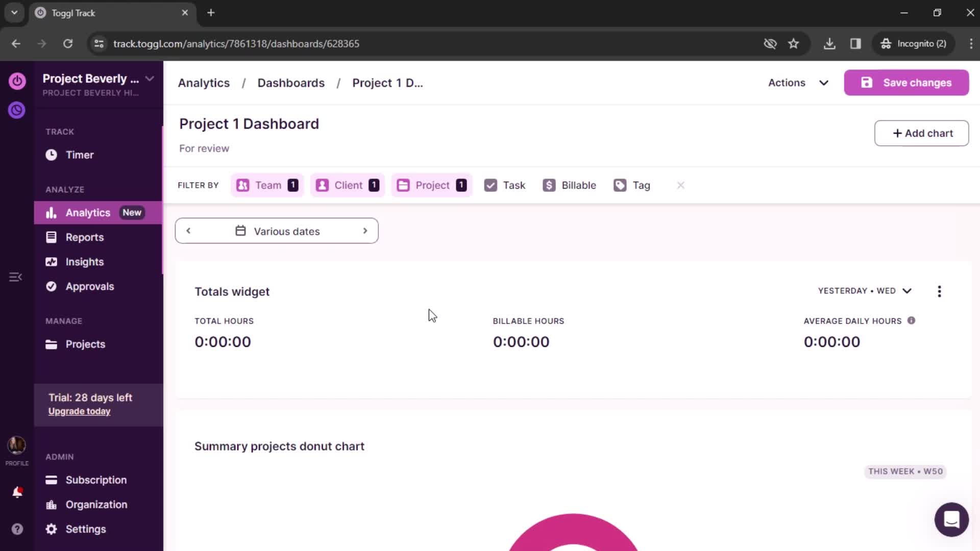The height and width of the screenshot is (551, 980).
Task: Click the totals widget three-dot menu
Action: pos(940,291)
